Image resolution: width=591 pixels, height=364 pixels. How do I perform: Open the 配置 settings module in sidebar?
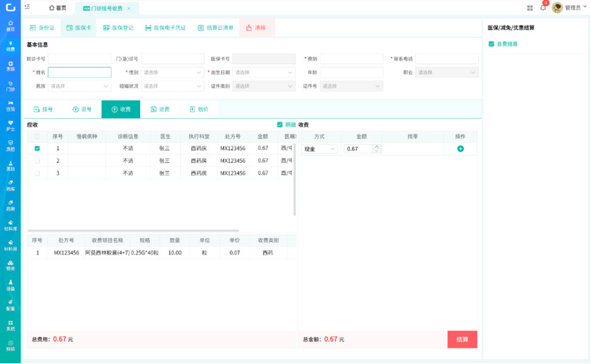[x=10, y=304]
